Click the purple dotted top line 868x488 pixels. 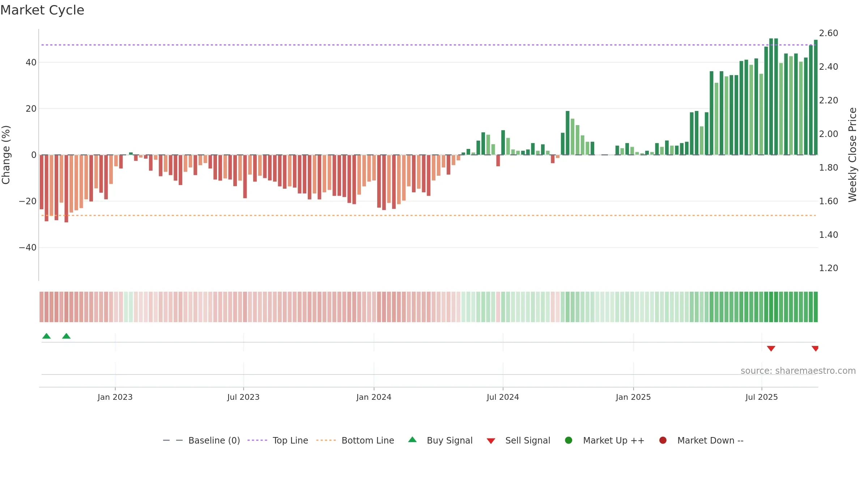[x=429, y=45]
